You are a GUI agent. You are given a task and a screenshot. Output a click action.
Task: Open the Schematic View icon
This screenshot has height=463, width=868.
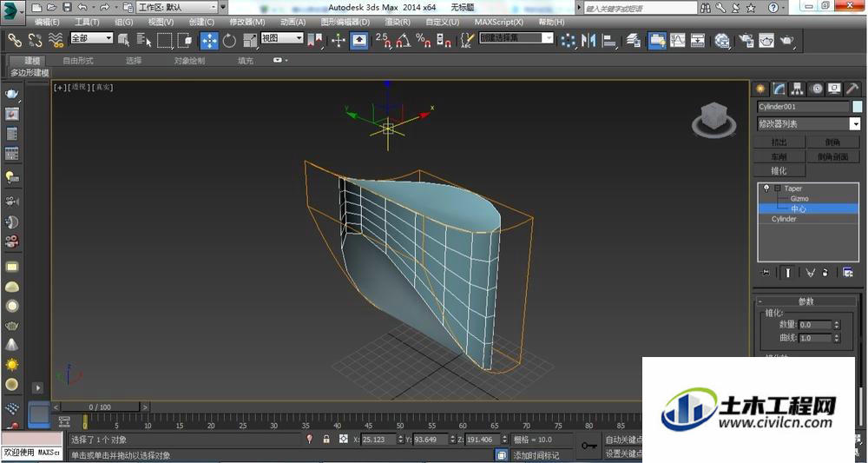698,40
